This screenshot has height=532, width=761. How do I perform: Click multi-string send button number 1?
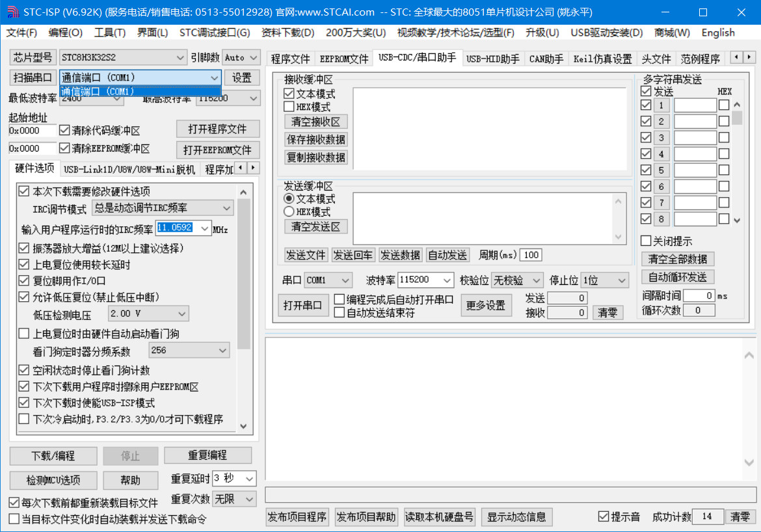tap(661, 105)
